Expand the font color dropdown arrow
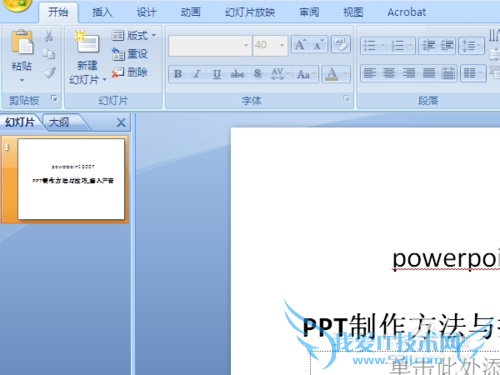This screenshot has height=375, width=500. coord(346,74)
